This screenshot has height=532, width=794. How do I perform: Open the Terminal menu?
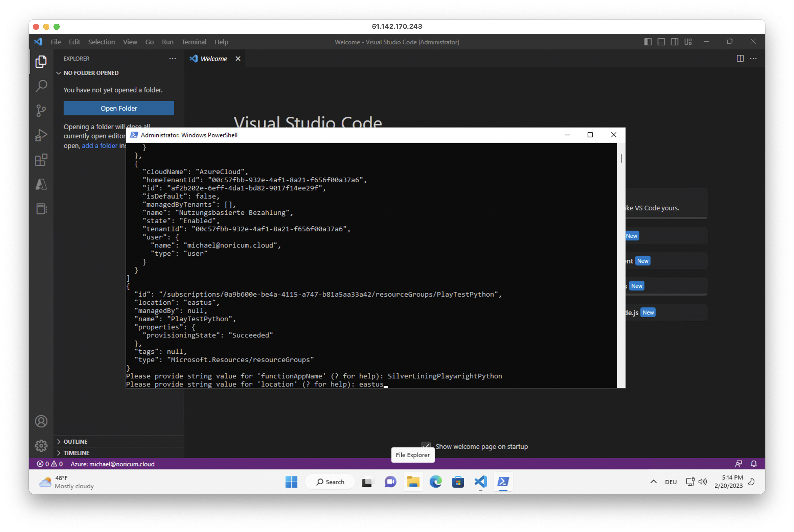[194, 42]
